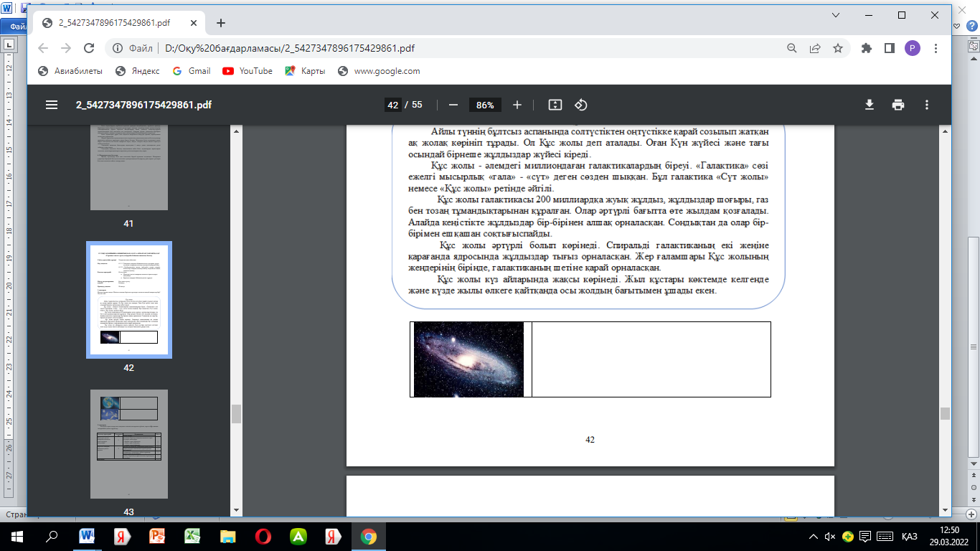The image size is (980, 551).
Task: Open the Gmail bookmark
Action: tap(191, 71)
